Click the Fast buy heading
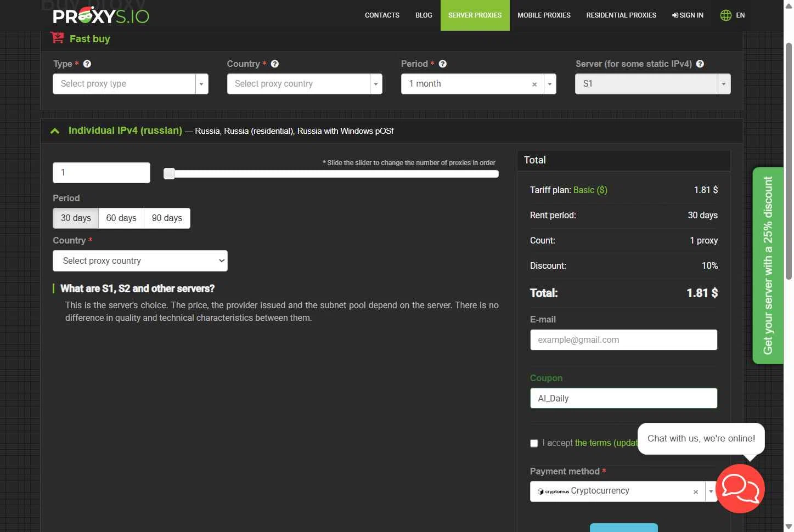Viewport: 794px width, 532px height. [x=90, y=39]
